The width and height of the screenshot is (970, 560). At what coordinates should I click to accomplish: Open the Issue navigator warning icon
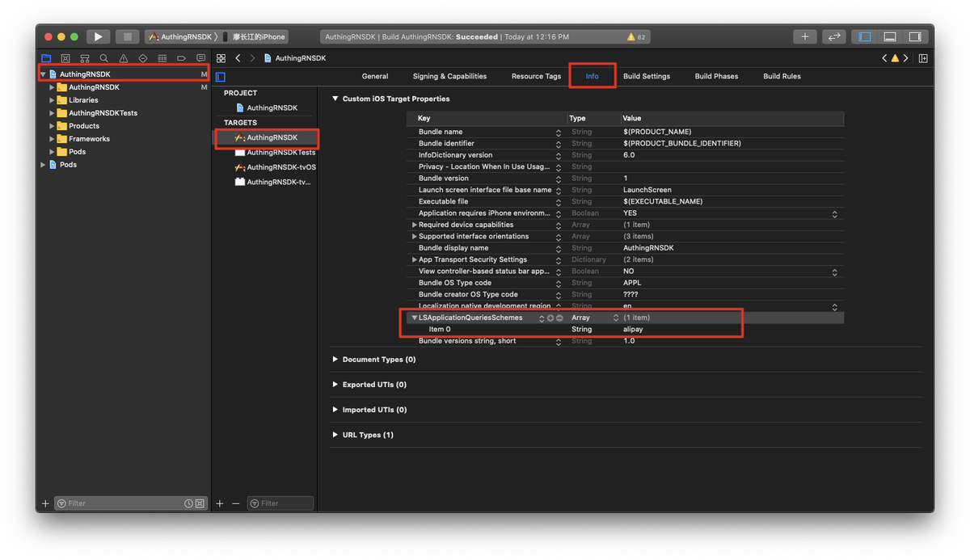[123, 58]
